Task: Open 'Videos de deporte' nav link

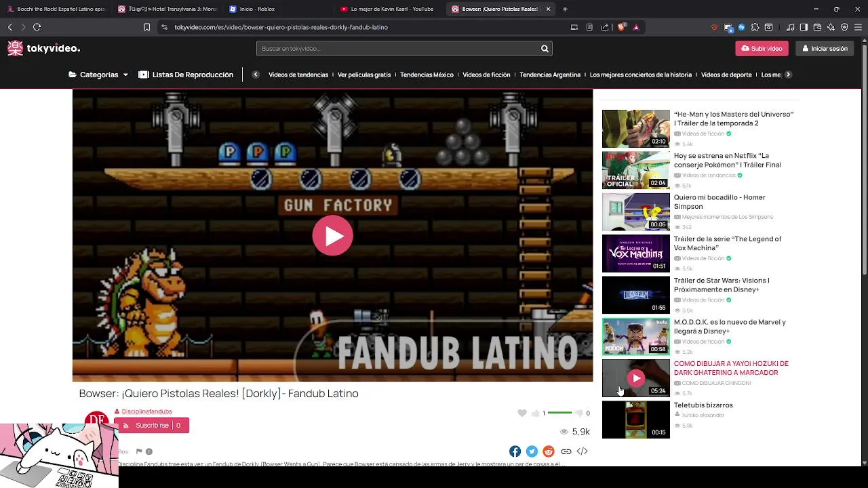Action: (x=726, y=75)
